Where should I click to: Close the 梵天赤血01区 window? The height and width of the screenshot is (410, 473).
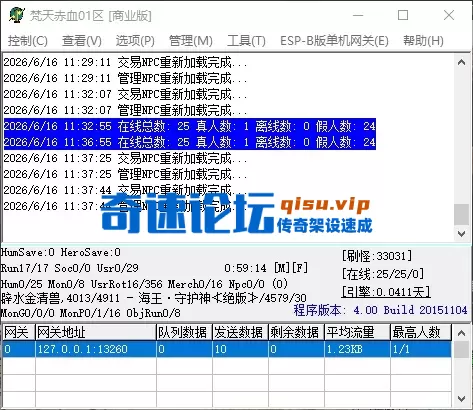tap(449, 15)
